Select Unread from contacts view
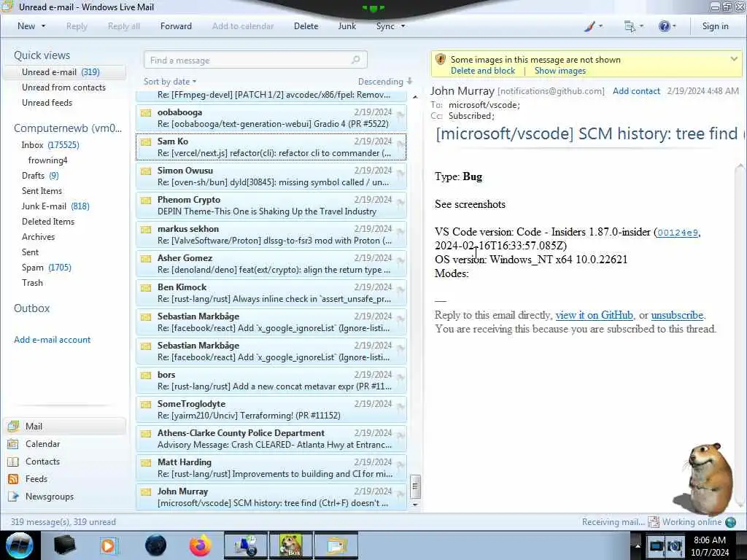This screenshot has width=747, height=560. click(x=64, y=87)
